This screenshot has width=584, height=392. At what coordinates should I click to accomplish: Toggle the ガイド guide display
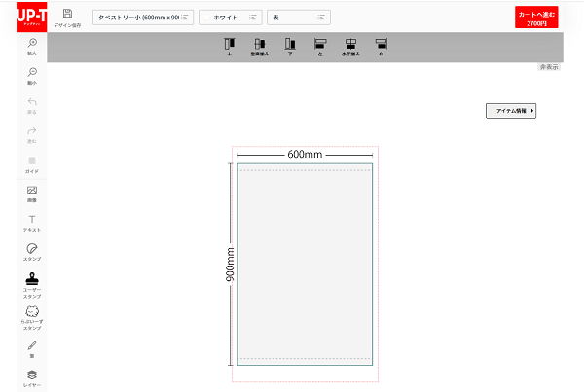(32, 163)
